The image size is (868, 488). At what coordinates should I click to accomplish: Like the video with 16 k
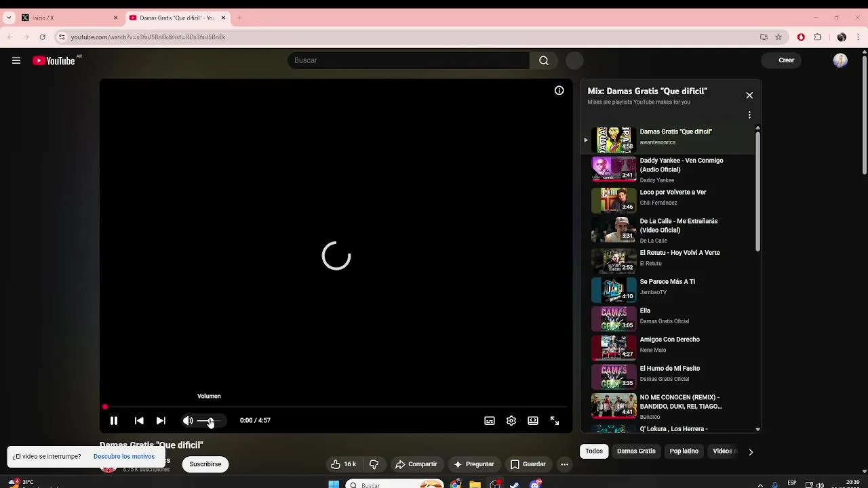pyautogui.click(x=343, y=464)
